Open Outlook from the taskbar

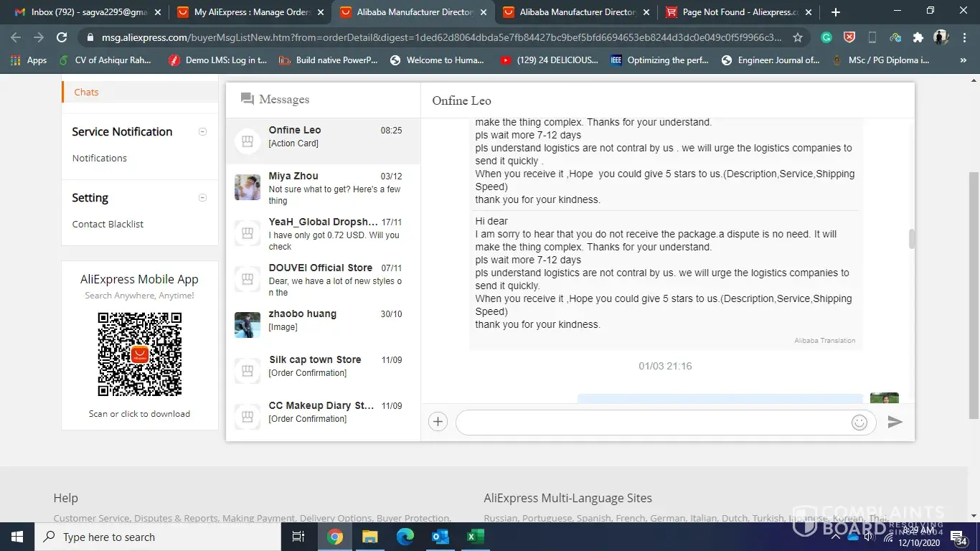pos(440,537)
